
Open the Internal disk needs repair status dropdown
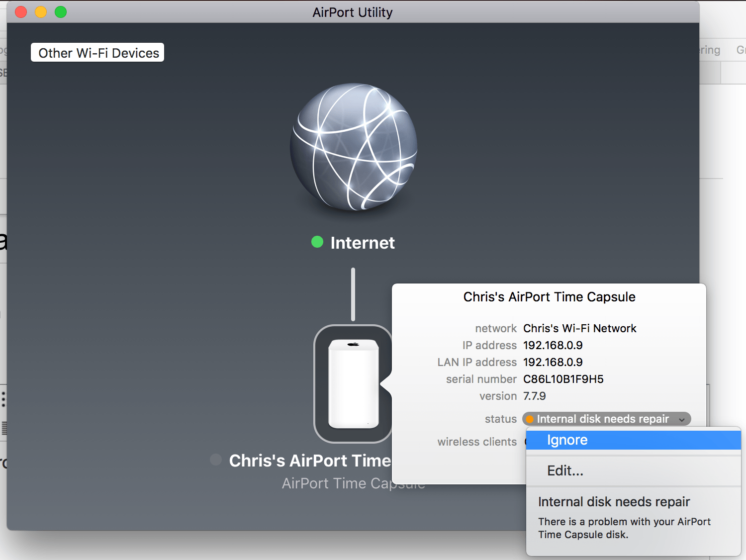[606, 419]
